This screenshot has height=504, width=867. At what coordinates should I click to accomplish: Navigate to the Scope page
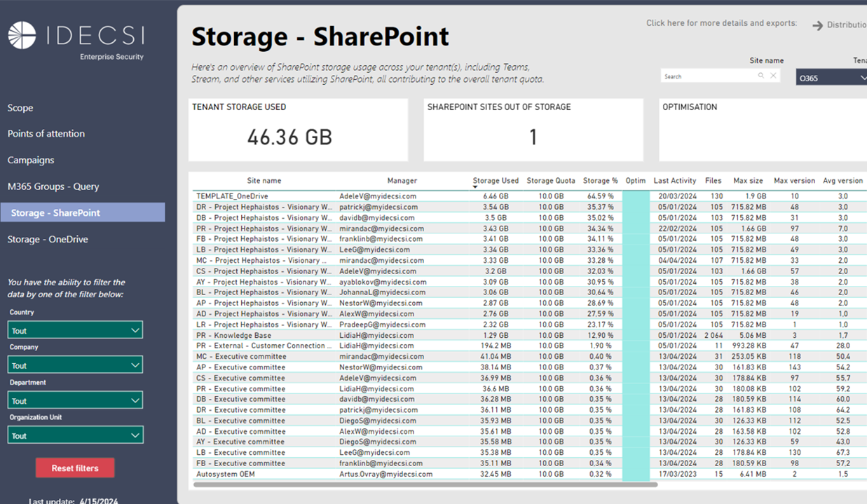[20, 107]
